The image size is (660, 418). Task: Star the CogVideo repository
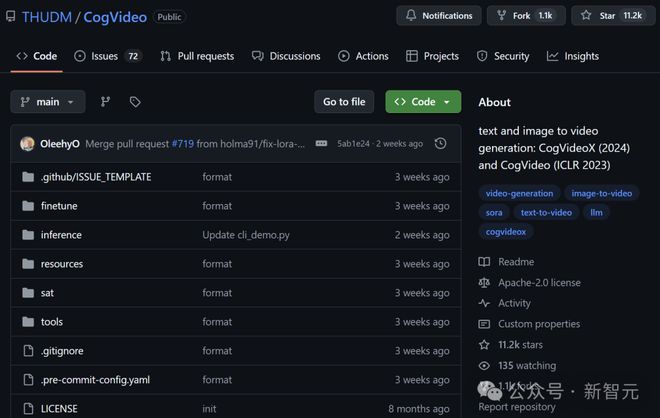pos(610,16)
